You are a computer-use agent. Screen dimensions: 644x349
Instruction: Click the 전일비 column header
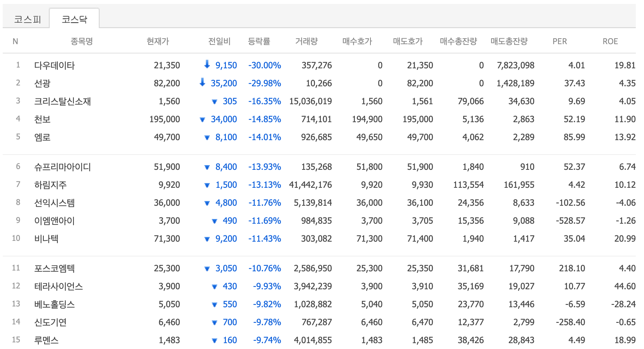pyautogui.click(x=219, y=41)
